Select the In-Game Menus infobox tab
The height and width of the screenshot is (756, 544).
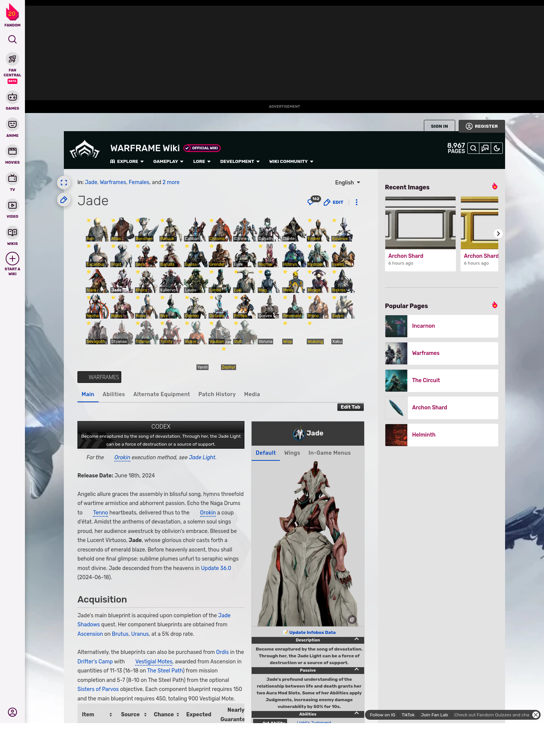pos(329,453)
